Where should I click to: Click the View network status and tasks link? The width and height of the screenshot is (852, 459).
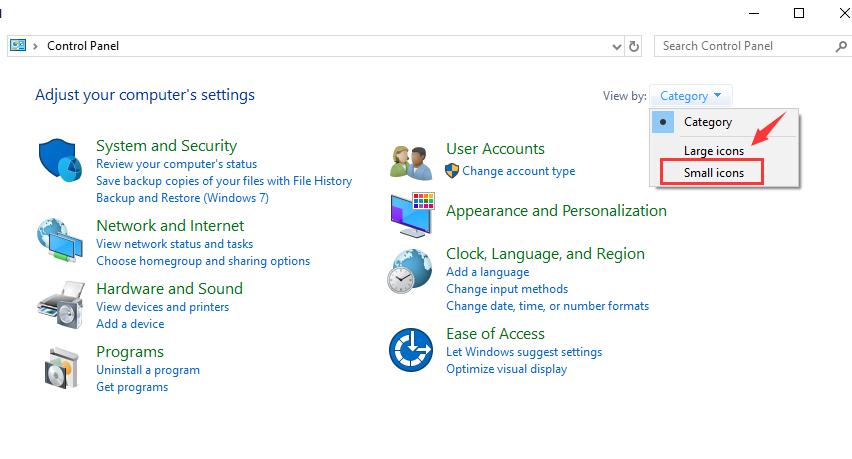click(174, 244)
